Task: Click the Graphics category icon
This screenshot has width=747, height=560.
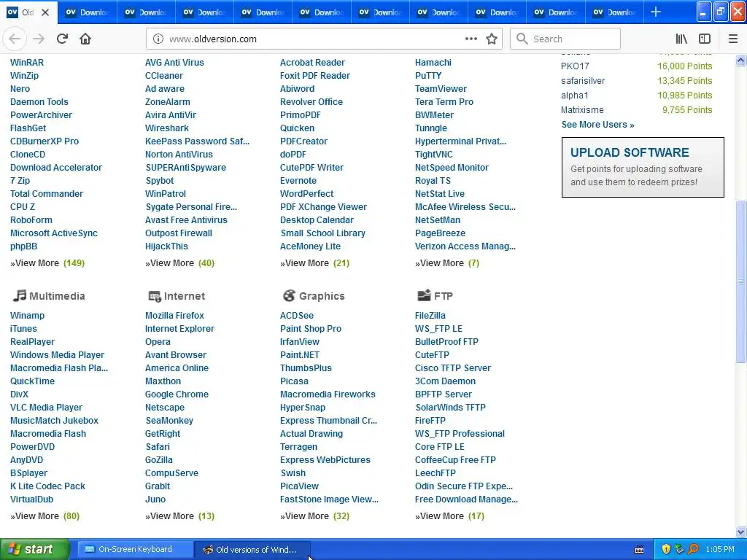Action: 289,296
